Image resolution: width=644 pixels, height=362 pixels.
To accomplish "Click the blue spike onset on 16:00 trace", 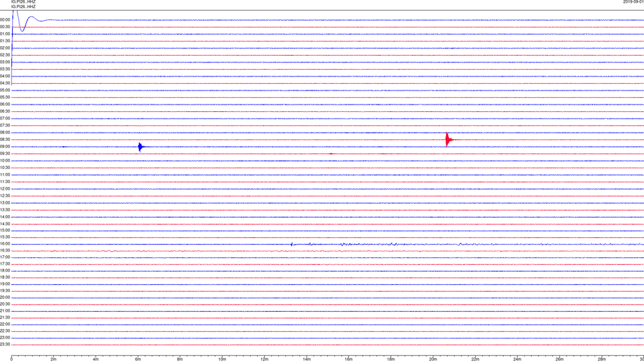I will (292, 244).
